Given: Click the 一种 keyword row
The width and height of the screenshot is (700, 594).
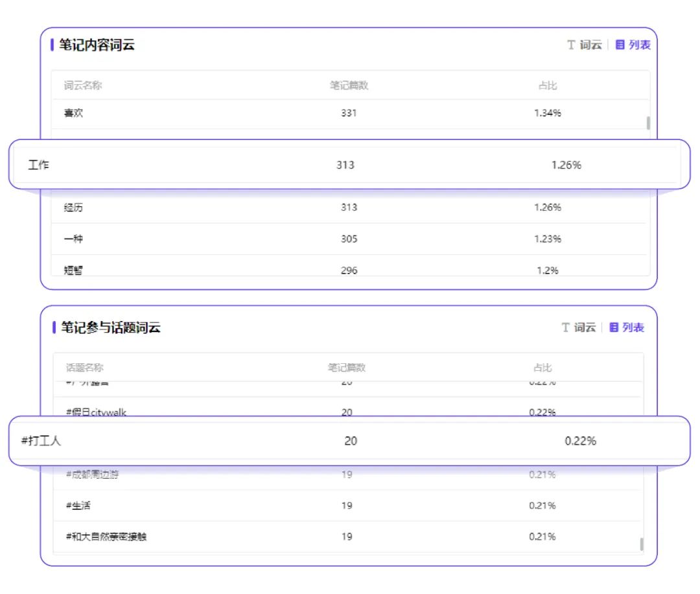Looking at the screenshot, I should click(x=349, y=239).
